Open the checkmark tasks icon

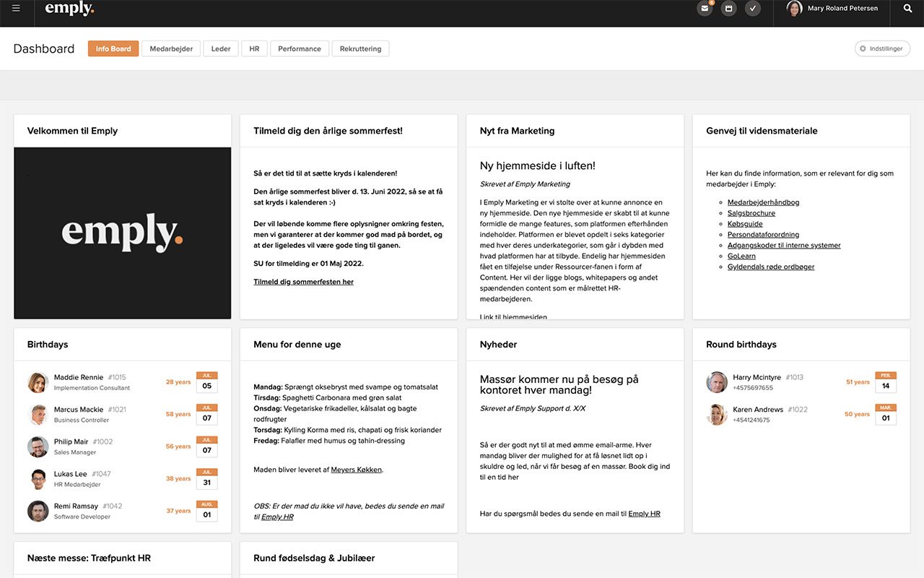click(x=752, y=9)
